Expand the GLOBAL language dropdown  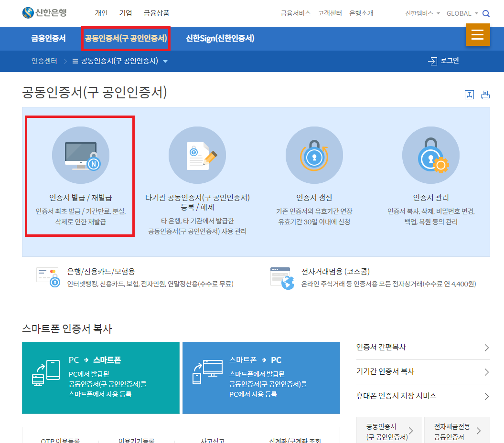click(461, 13)
